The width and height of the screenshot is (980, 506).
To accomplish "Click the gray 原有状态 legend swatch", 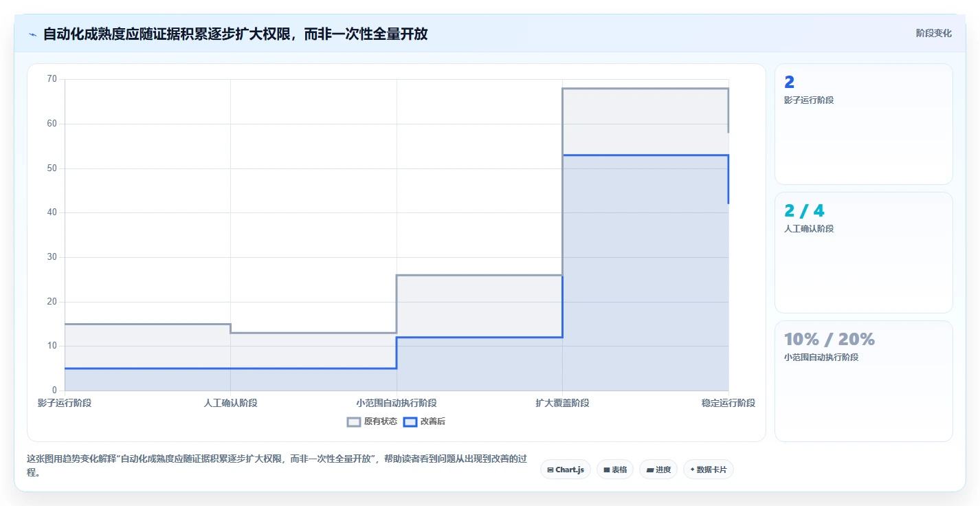I will click(x=354, y=421).
